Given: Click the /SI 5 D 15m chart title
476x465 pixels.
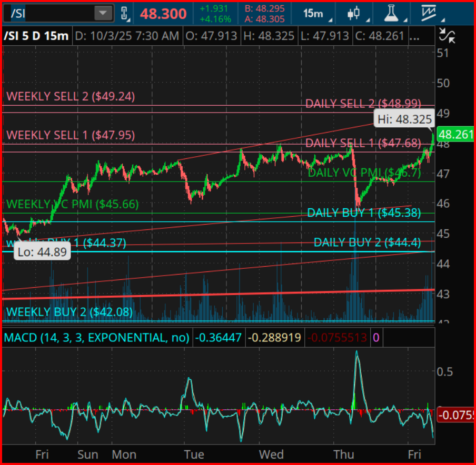Looking at the screenshot, I should [x=36, y=36].
